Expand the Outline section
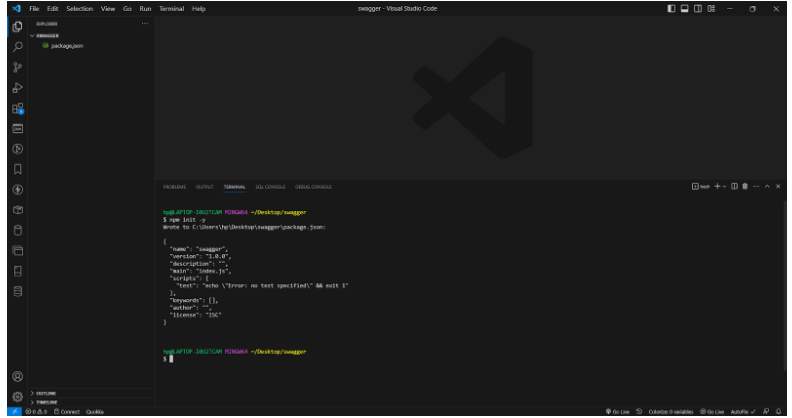The height and width of the screenshot is (418, 792). pyautogui.click(x=43, y=393)
